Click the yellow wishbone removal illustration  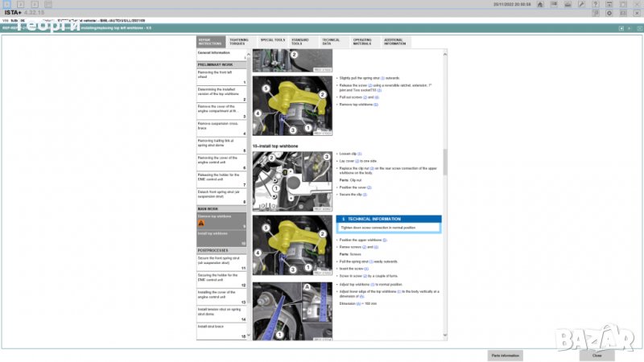[292, 106]
